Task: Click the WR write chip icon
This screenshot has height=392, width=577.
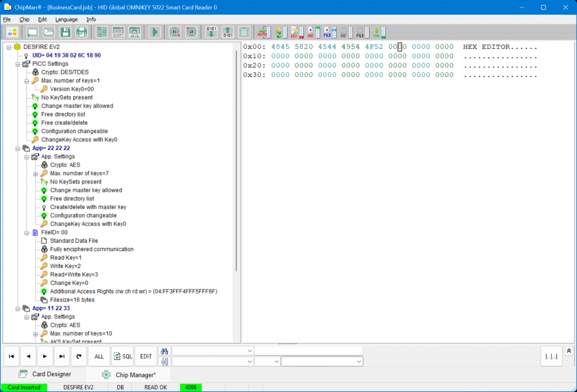Action: (x=191, y=32)
